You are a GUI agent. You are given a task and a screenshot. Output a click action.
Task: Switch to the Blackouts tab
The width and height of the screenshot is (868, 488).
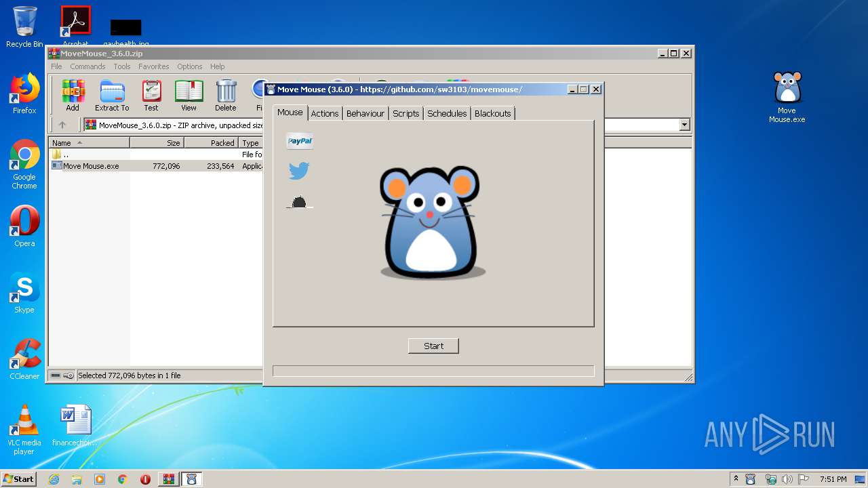pos(493,113)
